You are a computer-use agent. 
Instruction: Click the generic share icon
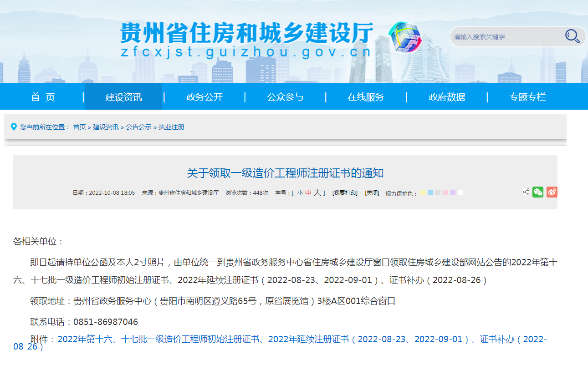click(526, 192)
